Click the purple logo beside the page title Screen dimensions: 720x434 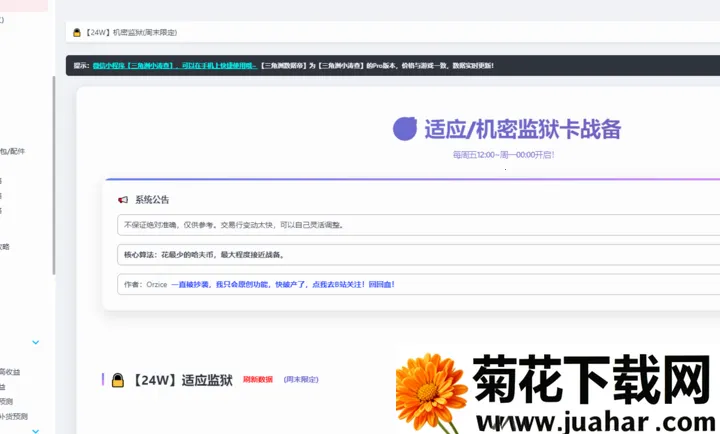click(x=405, y=128)
